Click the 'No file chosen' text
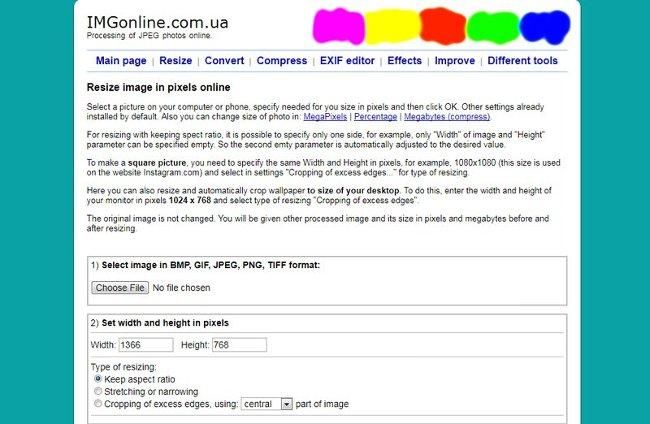Viewport: 650px width, 424px height. [x=181, y=288]
